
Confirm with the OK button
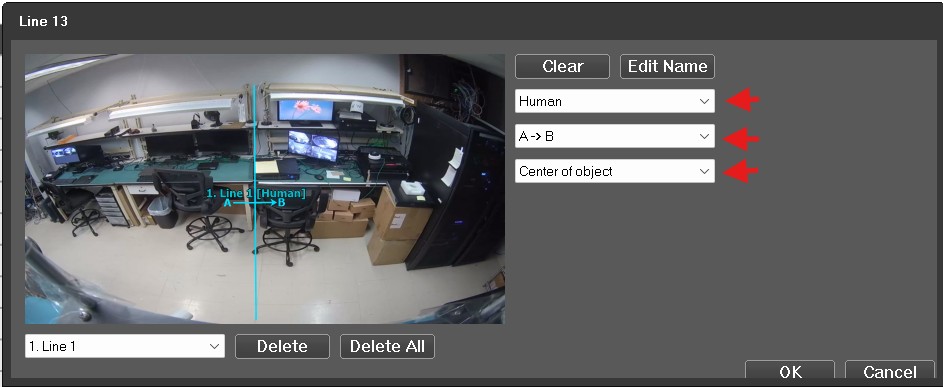[x=790, y=371]
